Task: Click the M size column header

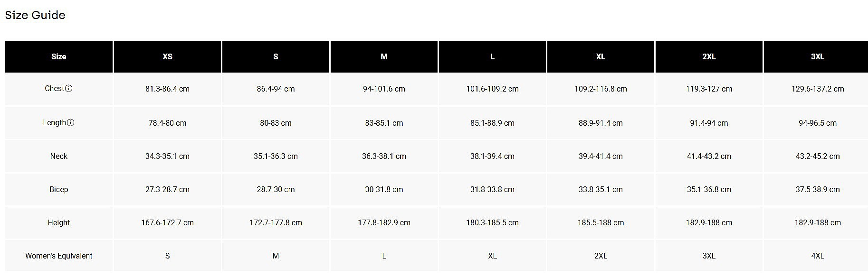Action: (384, 57)
